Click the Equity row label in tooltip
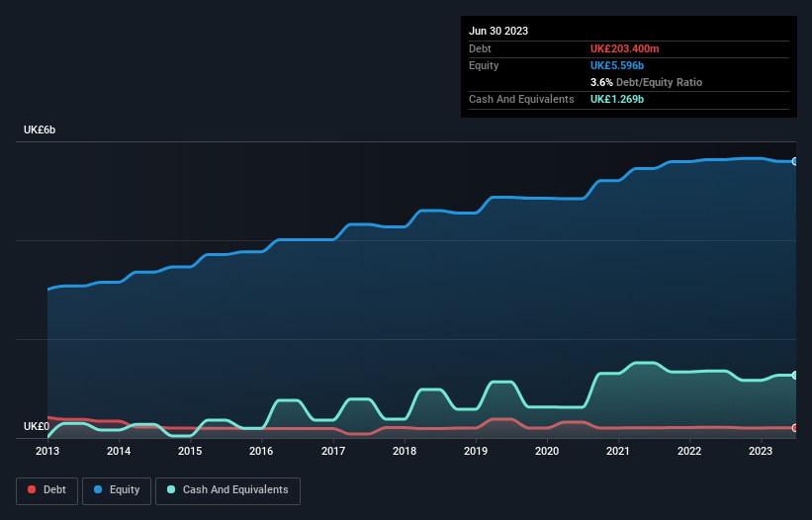The width and height of the screenshot is (812, 520). coord(484,65)
